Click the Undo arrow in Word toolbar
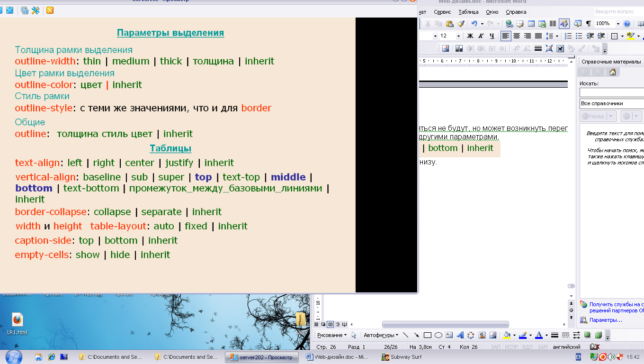The image size is (644, 364). tap(474, 24)
